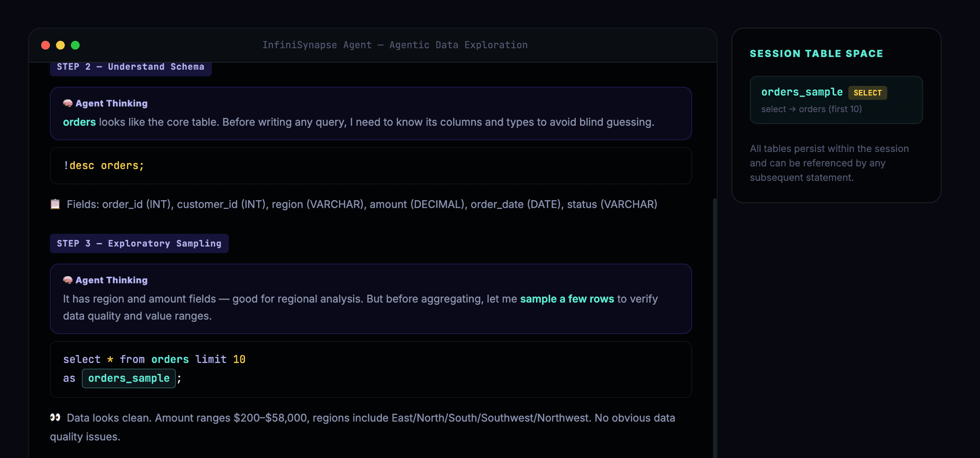
Task: Click the SESSION TABLE SPACE heading
Action: click(x=816, y=54)
